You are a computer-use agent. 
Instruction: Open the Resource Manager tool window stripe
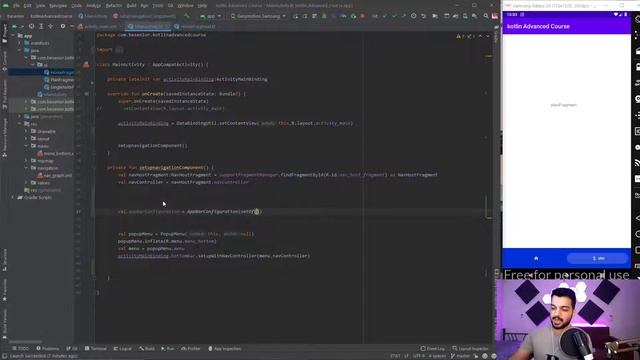[x=4, y=137]
